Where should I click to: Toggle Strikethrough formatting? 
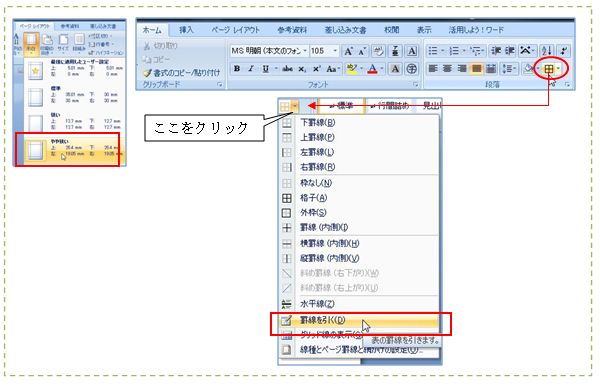click(x=287, y=69)
